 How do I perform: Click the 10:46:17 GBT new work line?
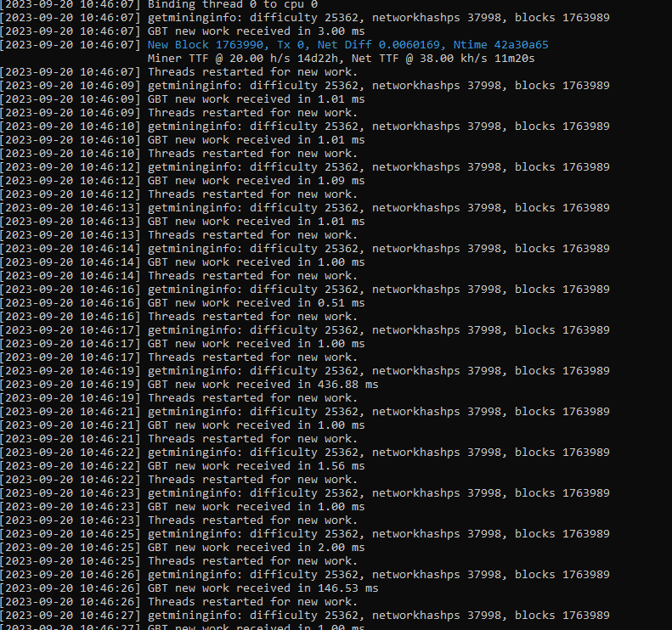click(183, 344)
